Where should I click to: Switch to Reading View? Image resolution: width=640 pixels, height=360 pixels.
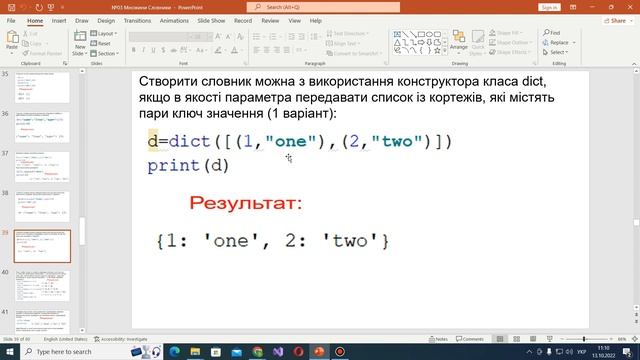pyautogui.click(x=533, y=339)
